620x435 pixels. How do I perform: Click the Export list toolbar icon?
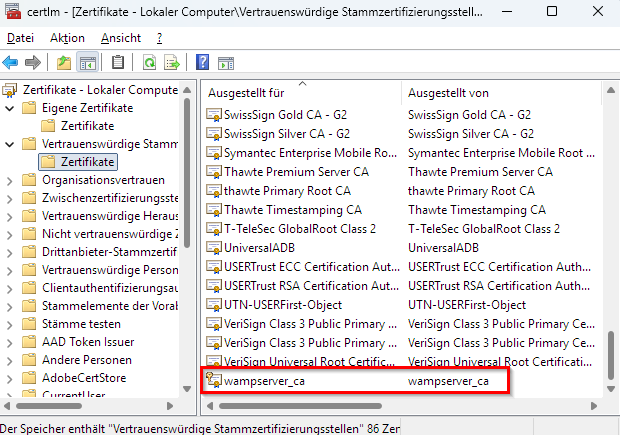[171, 63]
